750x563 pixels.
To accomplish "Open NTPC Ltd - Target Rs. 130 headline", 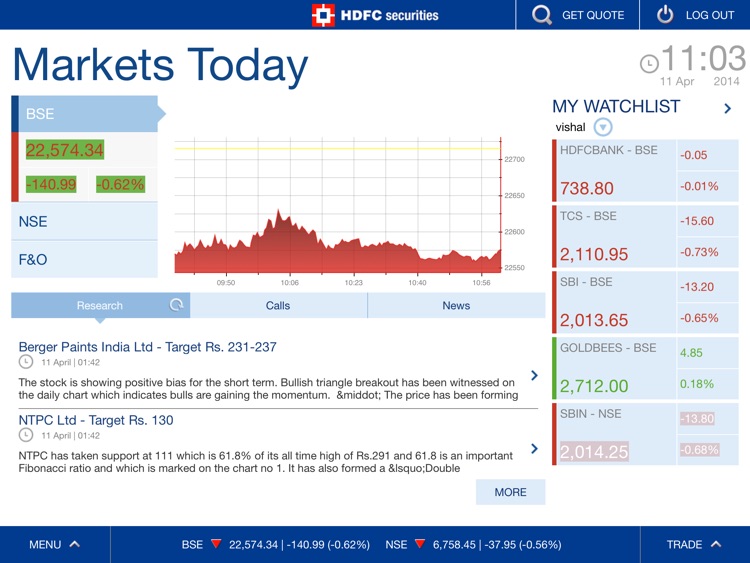I will (x=96, y=420).
